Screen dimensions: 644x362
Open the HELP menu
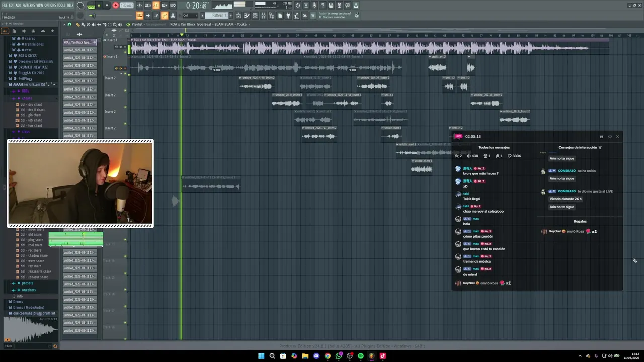(x=70, y=5)
